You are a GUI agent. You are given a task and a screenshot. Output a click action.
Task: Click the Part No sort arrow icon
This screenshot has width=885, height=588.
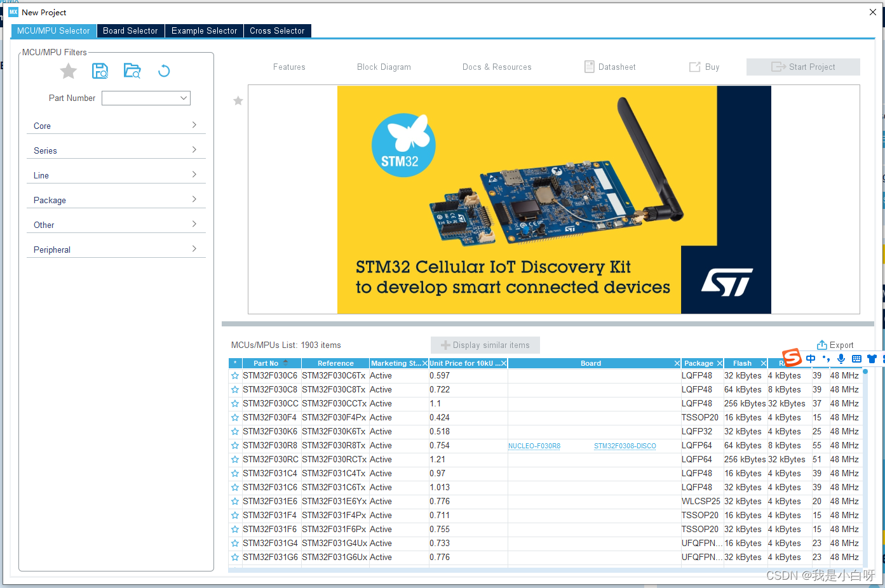pyautogui.click(x=286, y=362)
